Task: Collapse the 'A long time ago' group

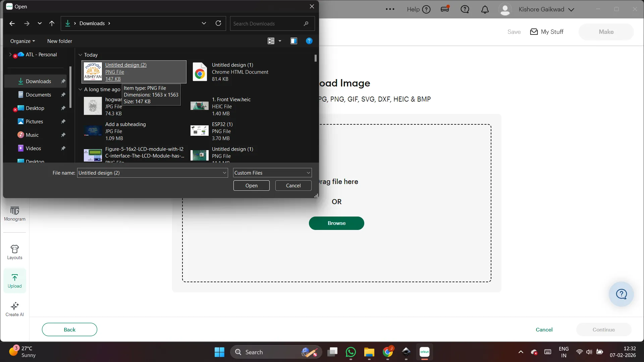Action: (80, 89)
